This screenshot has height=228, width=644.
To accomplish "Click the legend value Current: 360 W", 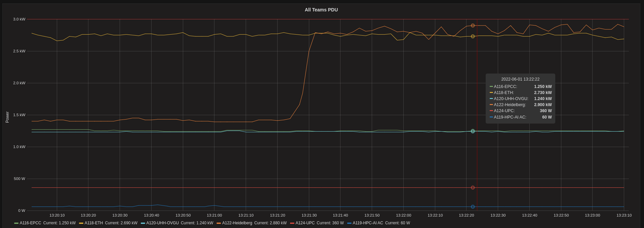I will (x=331, y=223).
